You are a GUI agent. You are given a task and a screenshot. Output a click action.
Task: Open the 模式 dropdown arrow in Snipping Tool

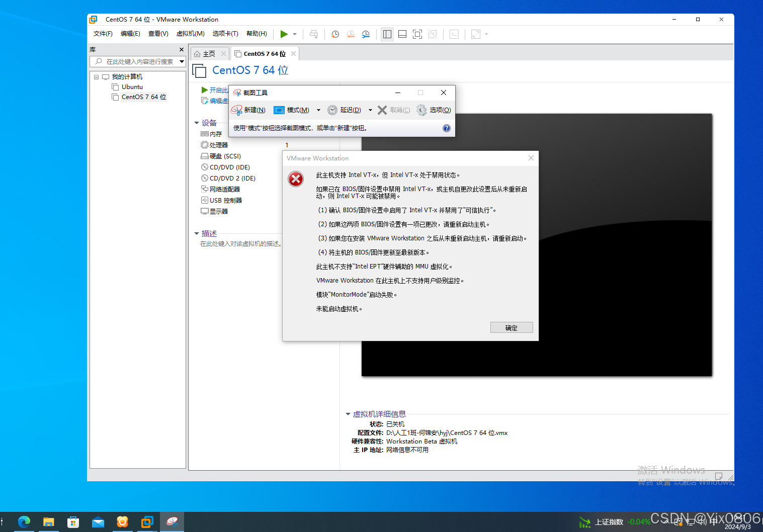(x=318, y=110)
